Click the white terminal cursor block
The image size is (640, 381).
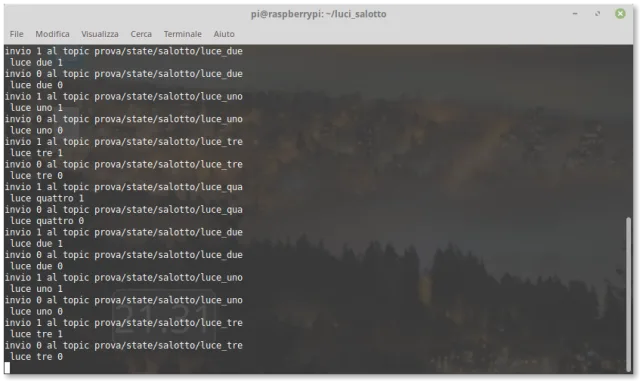click(x=7, y=368)
